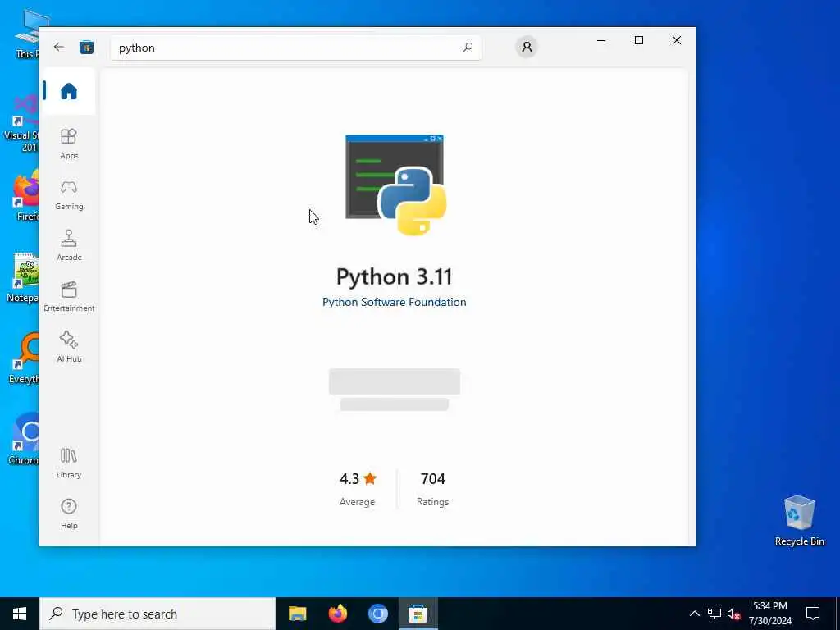This screenshot has width=840, height=630.
Task: Open the Home section in sidebar
Action: click(x=69, y=91)
